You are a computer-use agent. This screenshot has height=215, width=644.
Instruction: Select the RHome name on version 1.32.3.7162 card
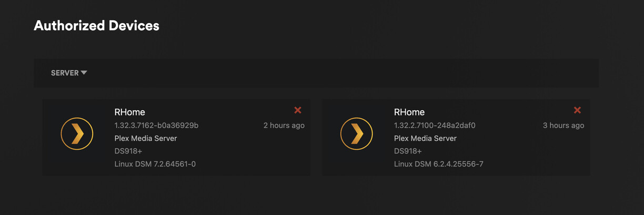tap(130, 112)
